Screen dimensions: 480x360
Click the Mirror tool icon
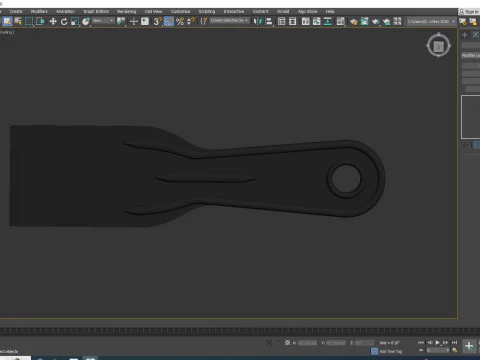pos(257,22)
